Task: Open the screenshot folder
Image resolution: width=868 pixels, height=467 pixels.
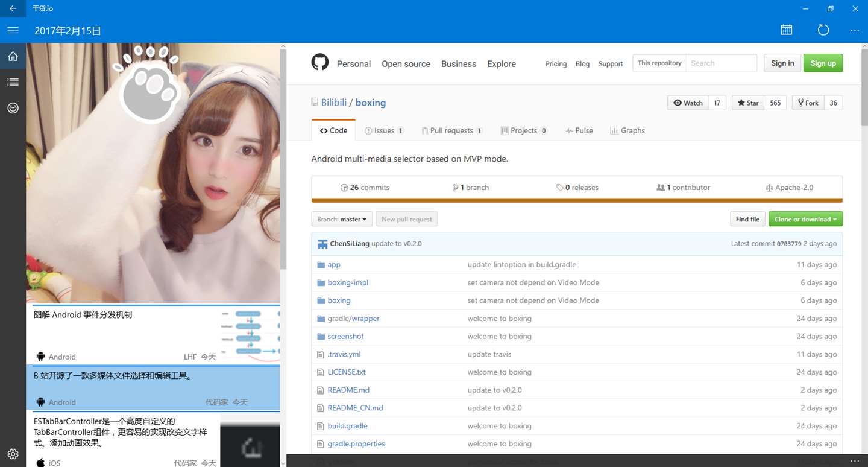Action: (x=345, y=337)
